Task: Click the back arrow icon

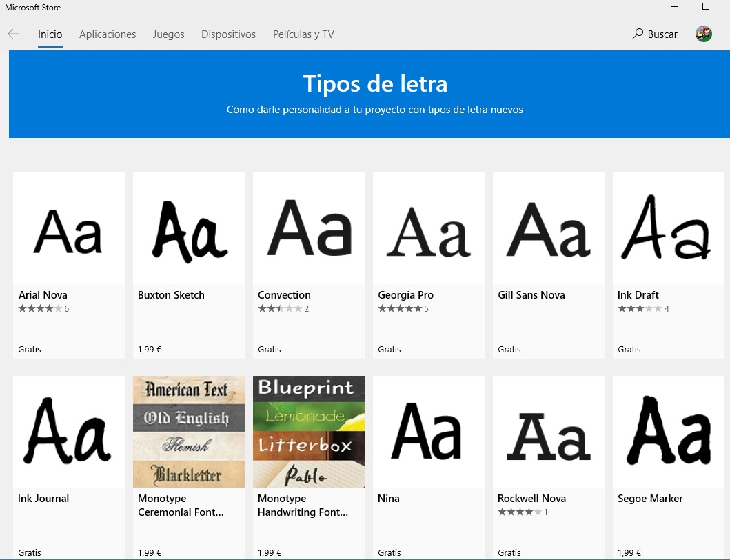Action: (13, 34)
